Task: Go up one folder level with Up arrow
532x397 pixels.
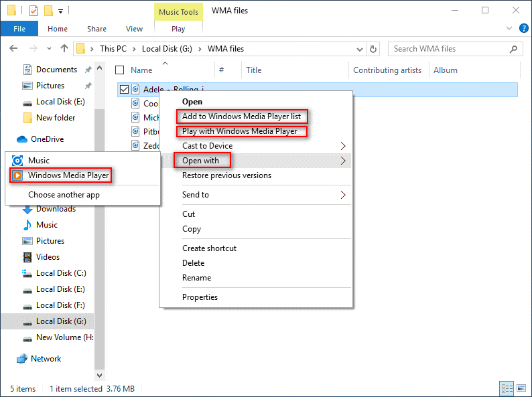Action: [64, 48]
